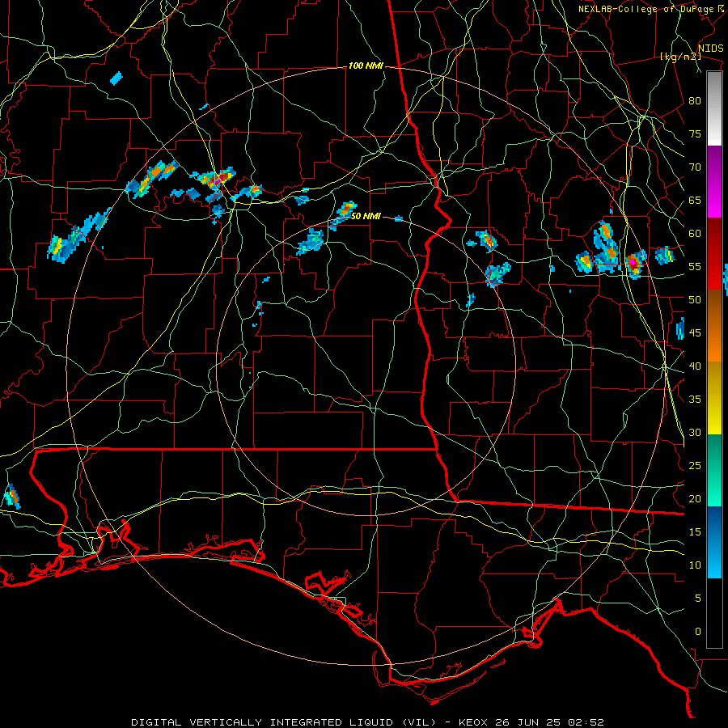Pick the black bottom segment of the VIL scale
The image size is (728, 728).
(714, 613)
